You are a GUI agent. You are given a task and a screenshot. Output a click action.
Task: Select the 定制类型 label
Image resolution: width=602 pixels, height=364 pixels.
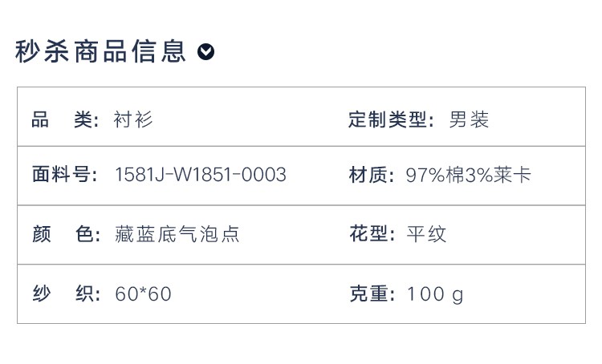[x=391, y=119]
